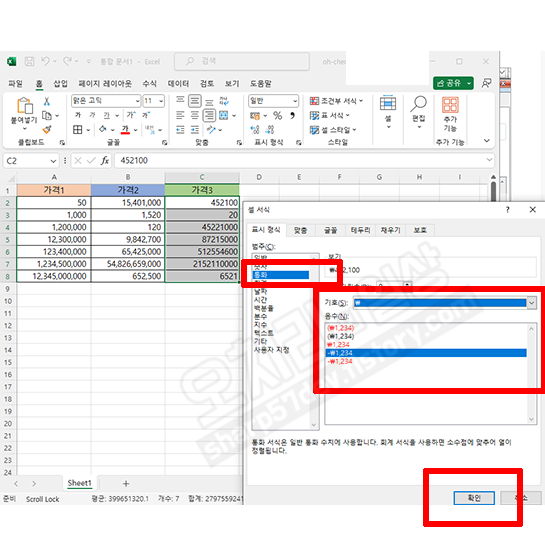Open the Name Box C2 dropdown arrow
This screenshot has width=545, height=556.
tap(53, 161)
